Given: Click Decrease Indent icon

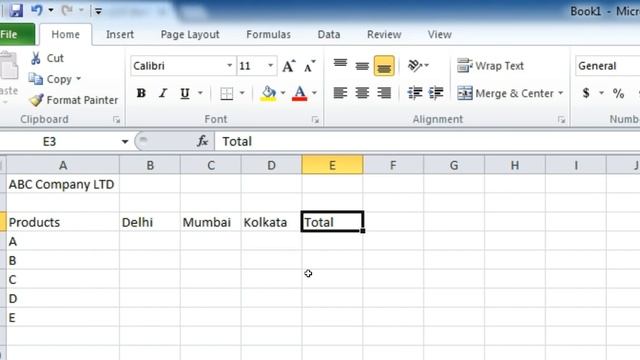Looking at the screenshot, I should coord(415,93).
